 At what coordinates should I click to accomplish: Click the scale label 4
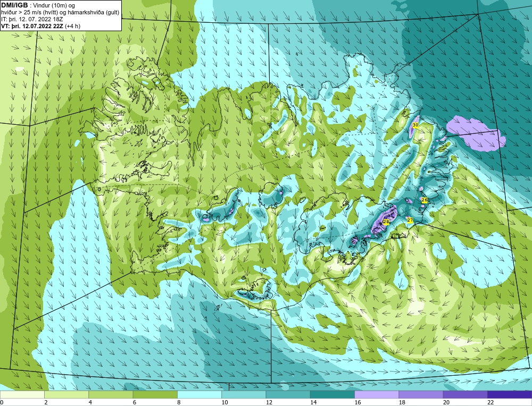coord(90,402)
